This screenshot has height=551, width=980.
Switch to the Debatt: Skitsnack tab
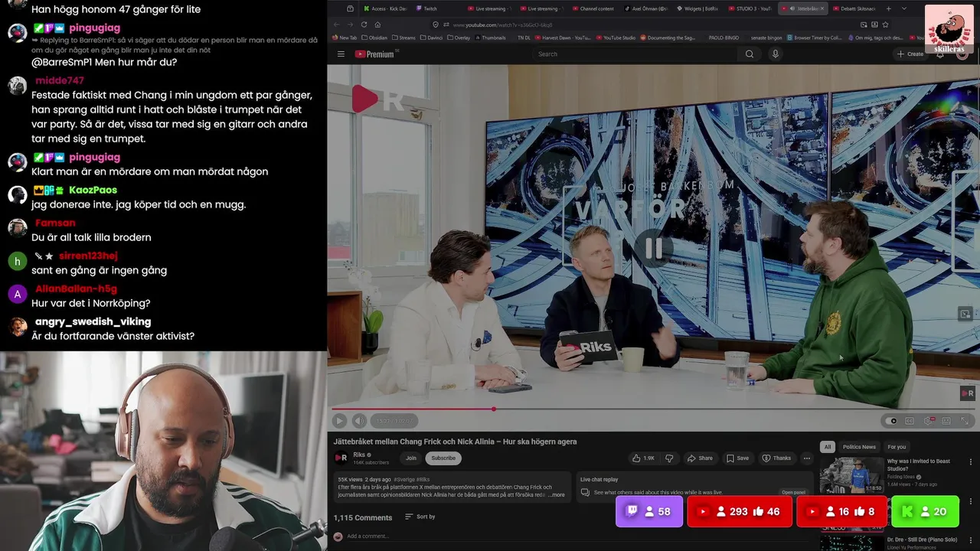point(856,8)
